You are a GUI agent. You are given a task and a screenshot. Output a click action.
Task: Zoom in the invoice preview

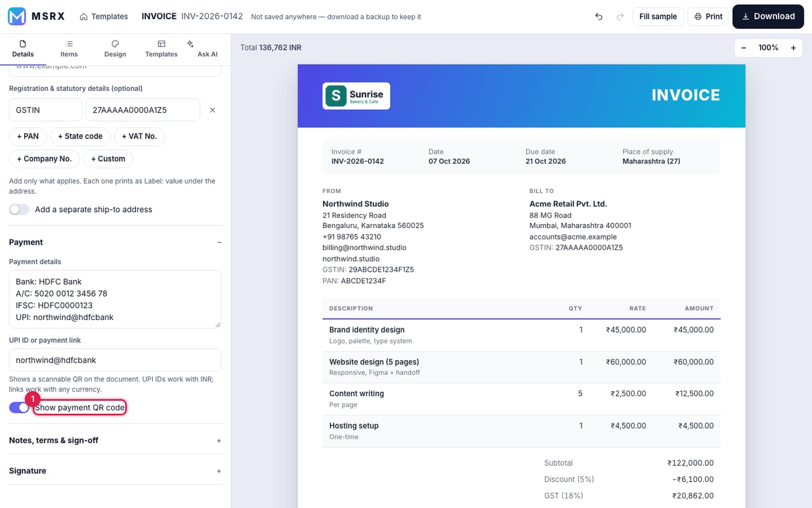coord(793,48)
